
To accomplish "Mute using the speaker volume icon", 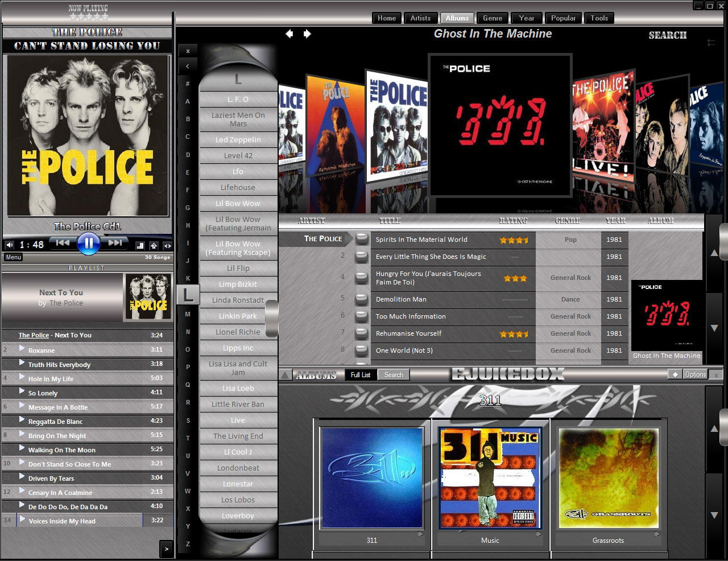I will (x=10, y=245).
